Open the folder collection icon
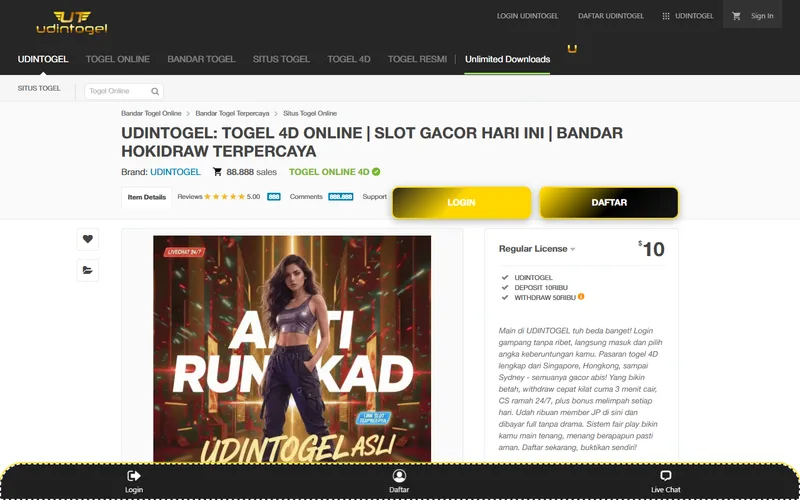Image resolution: width=800 pixels, height=500 pixels. (x=88, y=270)
